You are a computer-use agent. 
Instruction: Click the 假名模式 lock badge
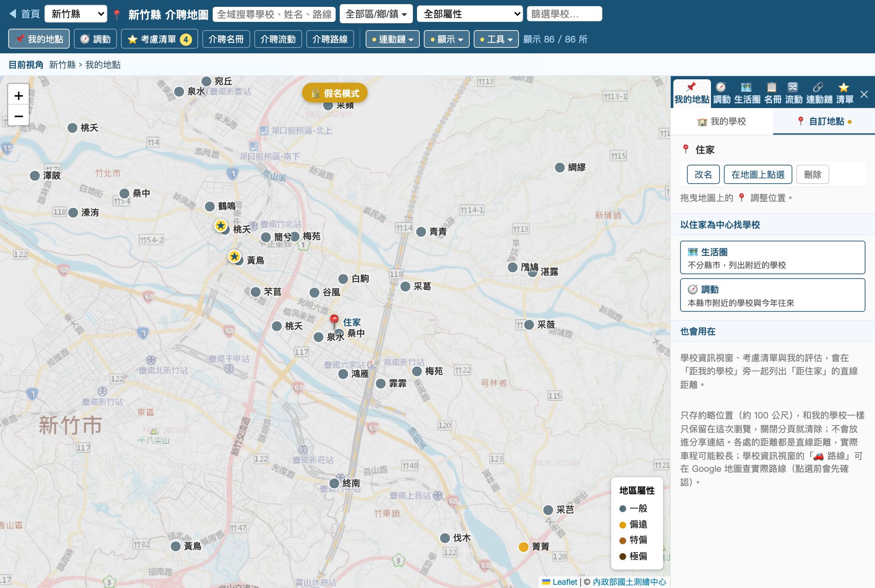pyautogui.click(x=335, y=93)
